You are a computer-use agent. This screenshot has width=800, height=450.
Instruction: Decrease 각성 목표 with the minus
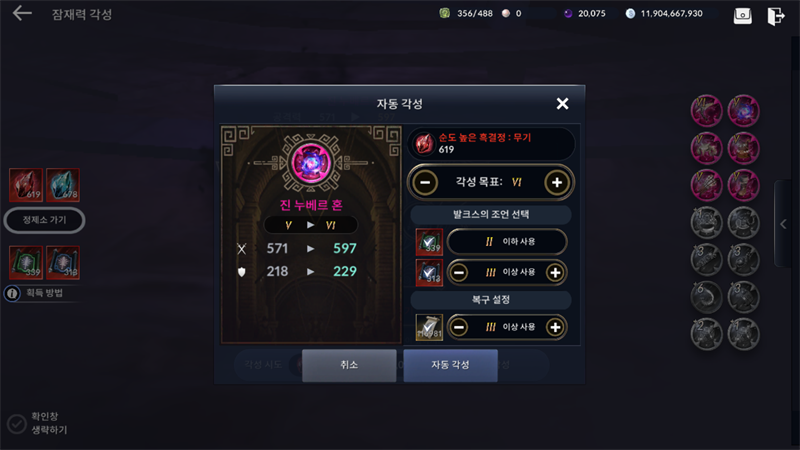(425, 182)
